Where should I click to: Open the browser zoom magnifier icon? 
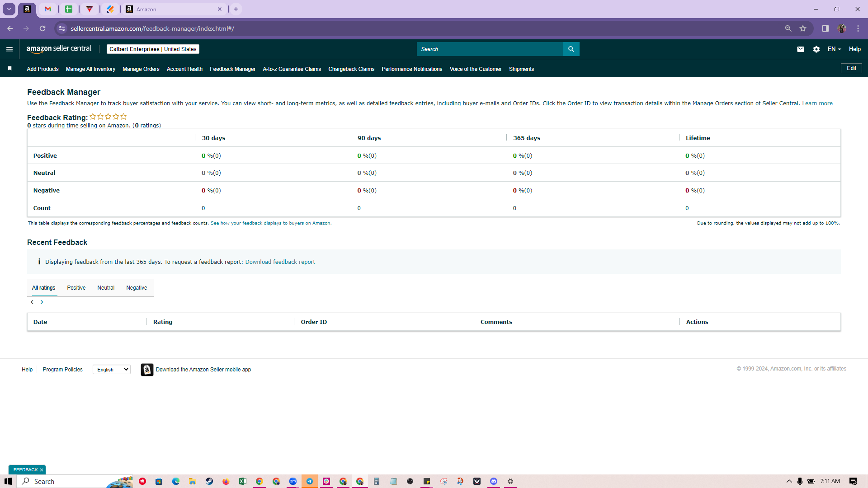coord(788,28)
